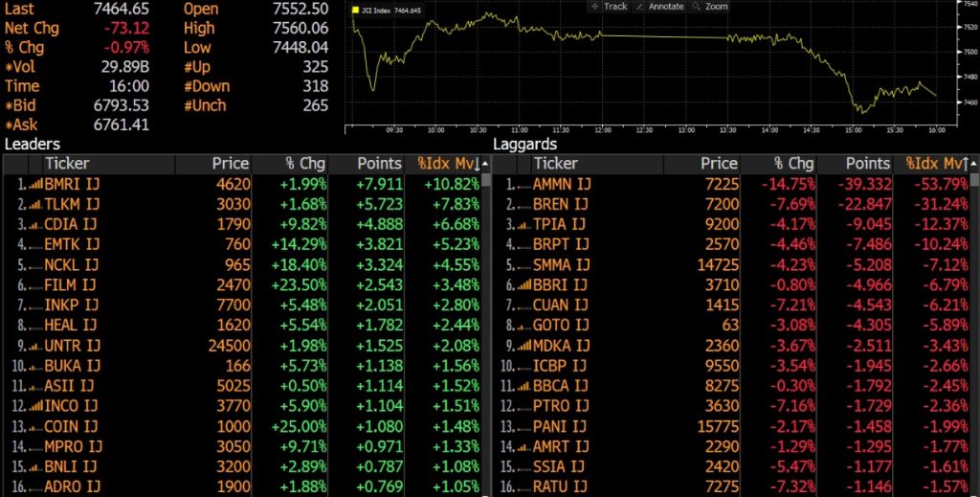The height and width of the screenshot is (497, 980).
Task: Select BNLI IJ ticker row
Action: pyautogui.click(x=71, y=467)
